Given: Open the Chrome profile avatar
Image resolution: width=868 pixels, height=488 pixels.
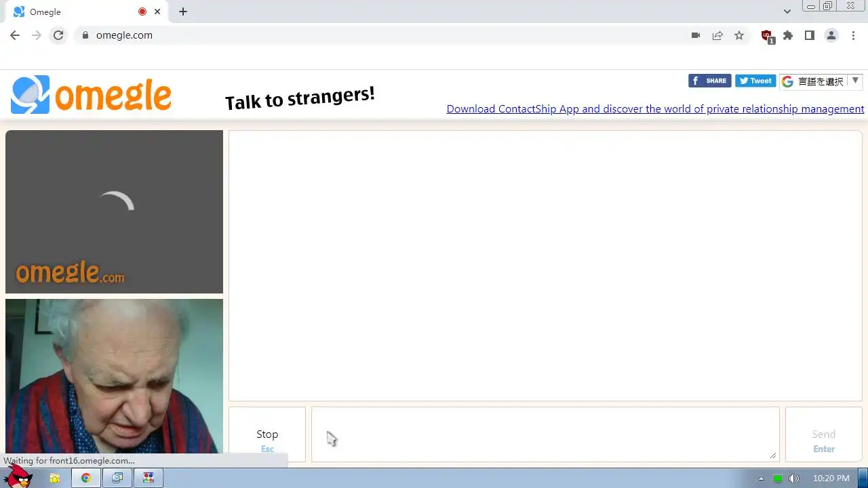Looking at the screenshot, I should (831, 35).
